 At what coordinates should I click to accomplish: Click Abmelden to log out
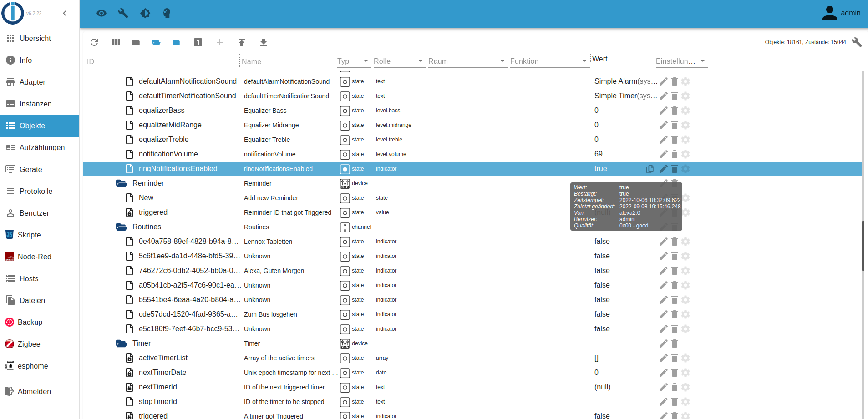40,391
